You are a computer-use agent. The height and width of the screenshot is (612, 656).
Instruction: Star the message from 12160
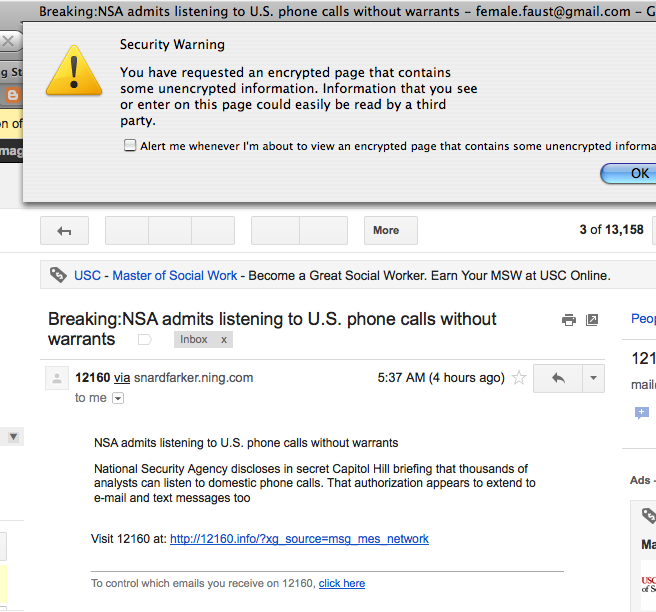[519, 378]
